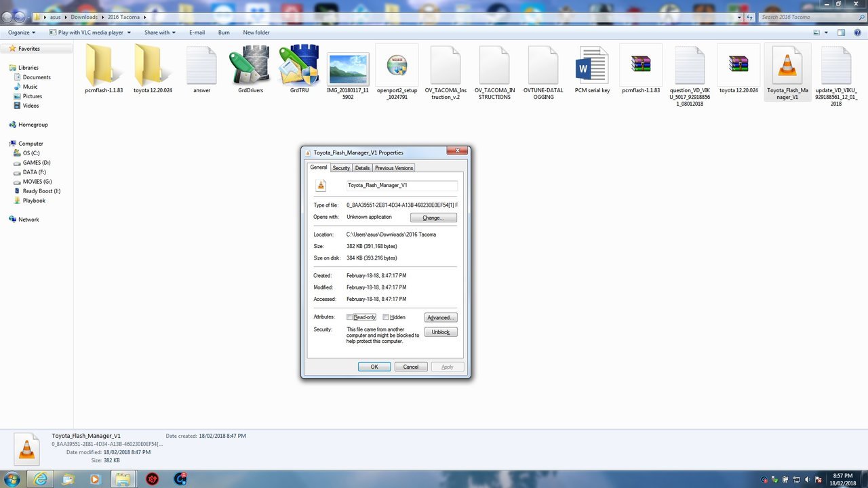Select the PCM serial key Word document
868x488 pixels.
pos(592,66)
